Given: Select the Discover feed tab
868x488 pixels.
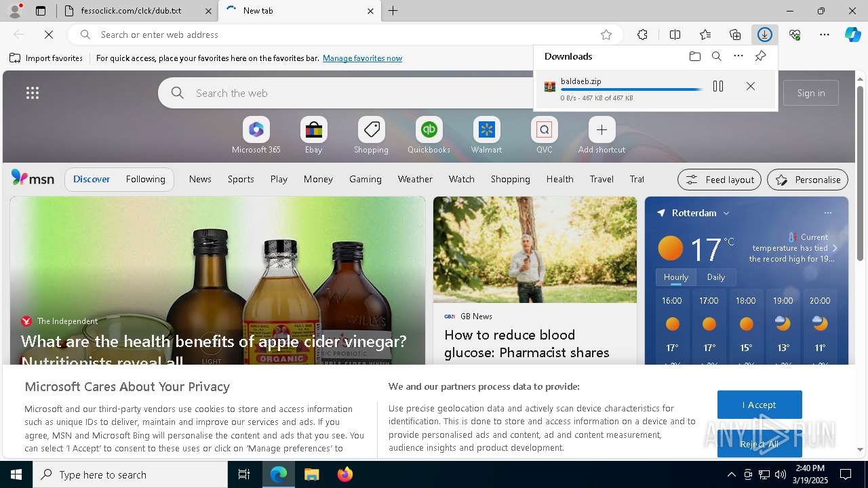Looking at the screenshot, I should [x=92, y=179].
